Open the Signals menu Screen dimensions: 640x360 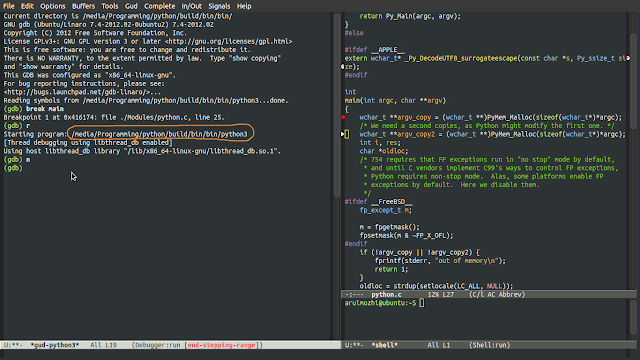tap(219, 6)
